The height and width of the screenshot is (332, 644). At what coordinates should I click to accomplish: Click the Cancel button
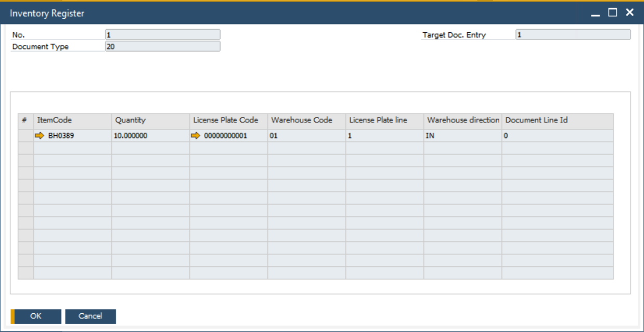[x=91, y=316]
